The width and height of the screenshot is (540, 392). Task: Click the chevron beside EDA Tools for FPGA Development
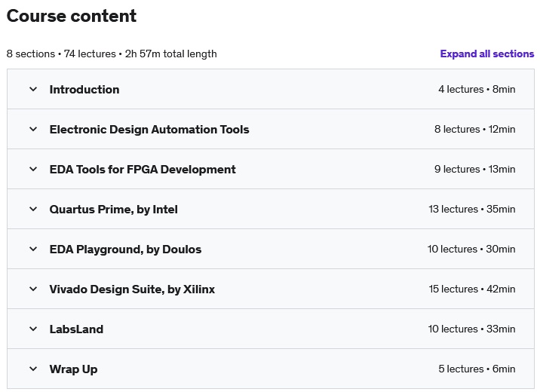pos(33,169)
